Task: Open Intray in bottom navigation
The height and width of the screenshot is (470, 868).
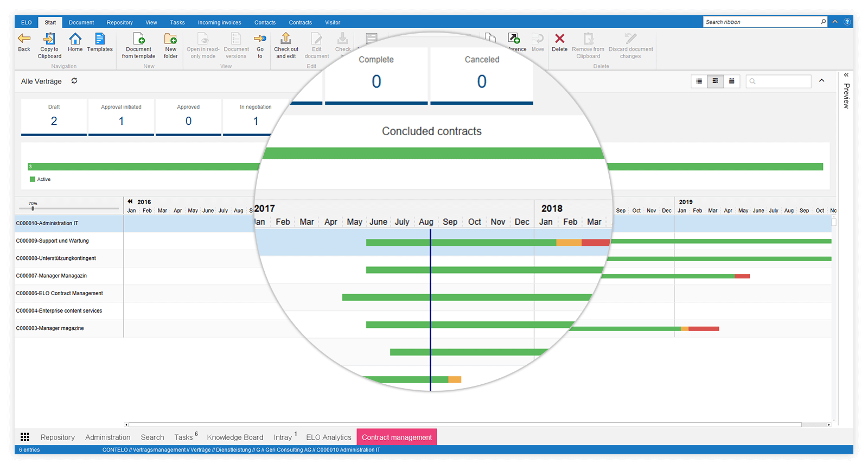Action: coord(283,437)
